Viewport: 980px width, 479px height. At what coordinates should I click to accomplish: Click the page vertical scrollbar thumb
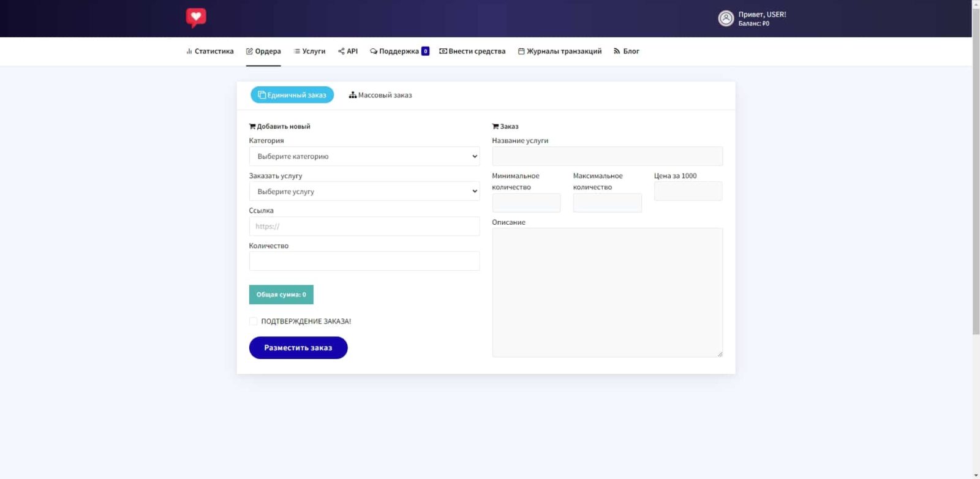click(976, 172)
